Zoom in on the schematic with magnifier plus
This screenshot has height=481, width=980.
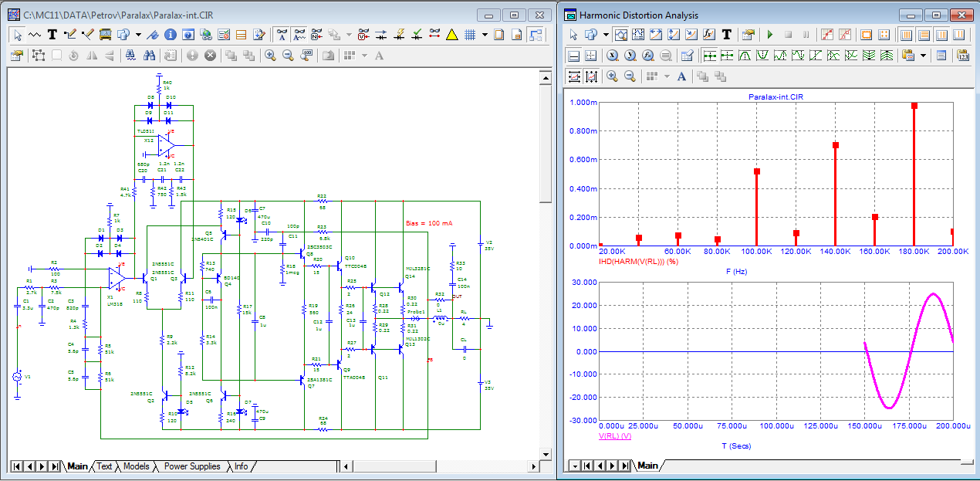(x=270, y=55)
